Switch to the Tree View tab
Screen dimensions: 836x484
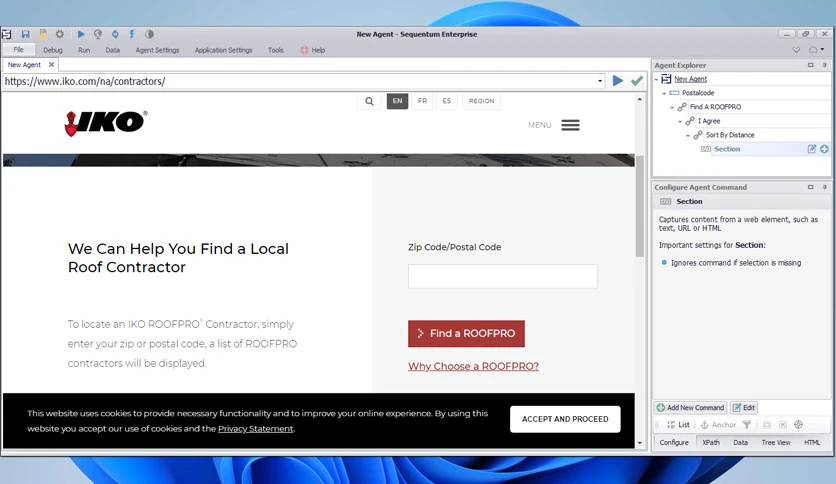pyautogui.click(x=776, y=442)
